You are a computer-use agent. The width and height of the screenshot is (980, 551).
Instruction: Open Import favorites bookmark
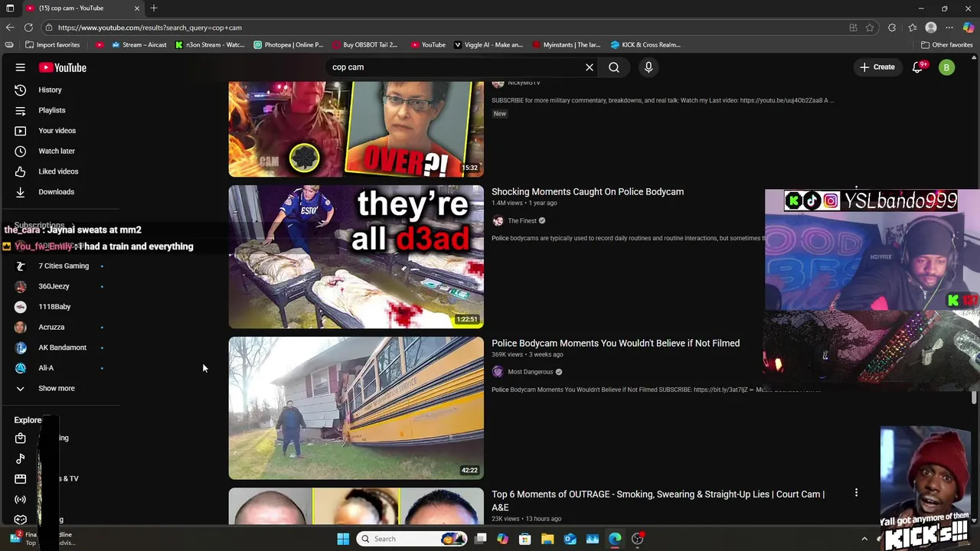pyautogui.click(x=53, y=44)
